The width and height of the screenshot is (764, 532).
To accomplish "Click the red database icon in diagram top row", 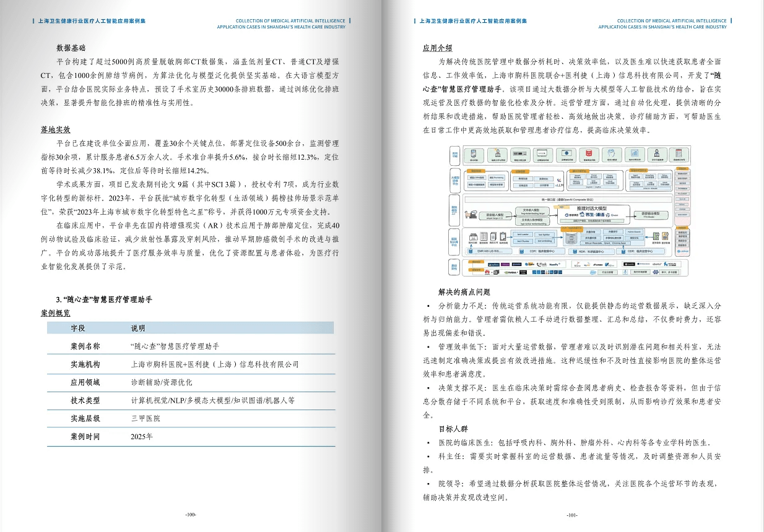I will pos(589,152).
